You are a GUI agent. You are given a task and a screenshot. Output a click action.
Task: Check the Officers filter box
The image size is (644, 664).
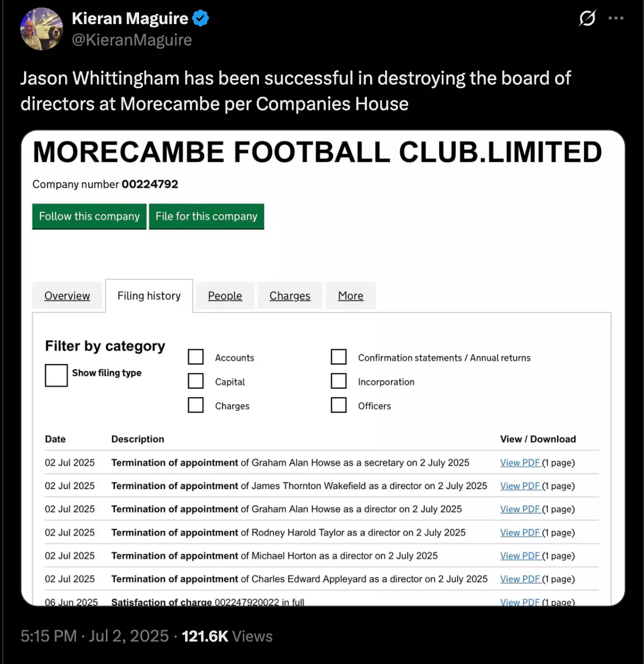click(x=339, y=405)
